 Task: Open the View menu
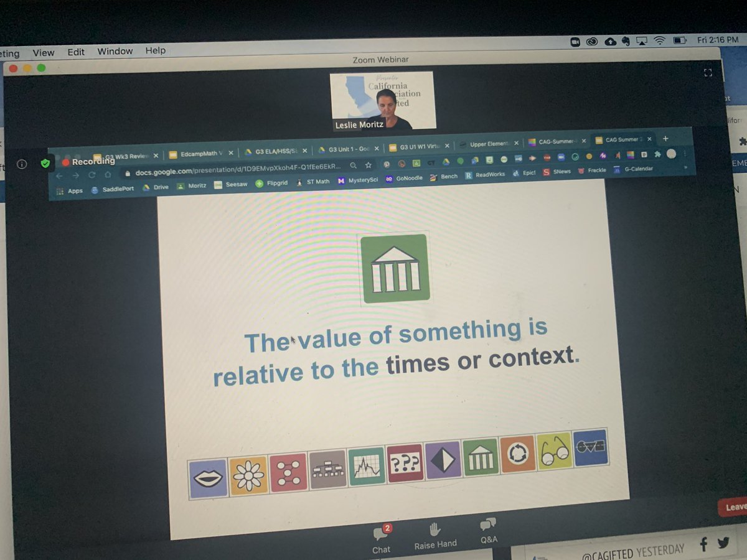(x=43, y=52)
